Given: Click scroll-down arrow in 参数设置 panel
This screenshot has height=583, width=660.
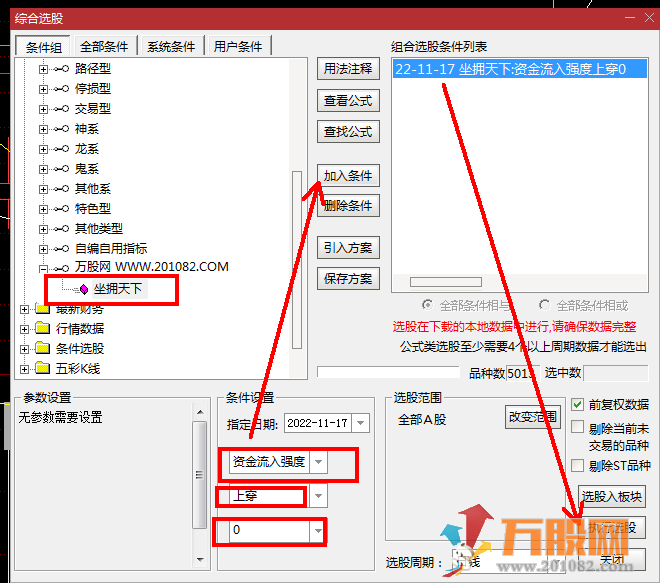Looking at the screenshot, I should 200,559.
